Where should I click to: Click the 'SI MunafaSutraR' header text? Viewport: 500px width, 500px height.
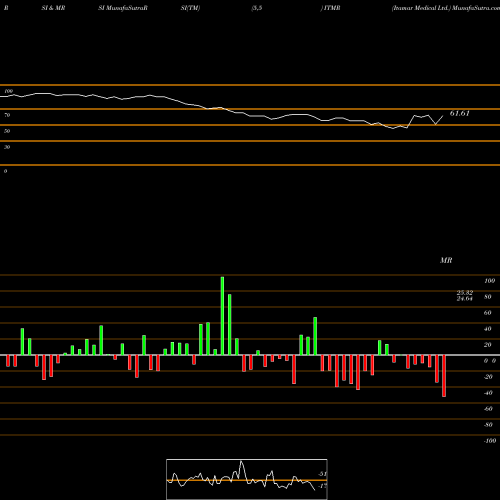coord(123,8)
